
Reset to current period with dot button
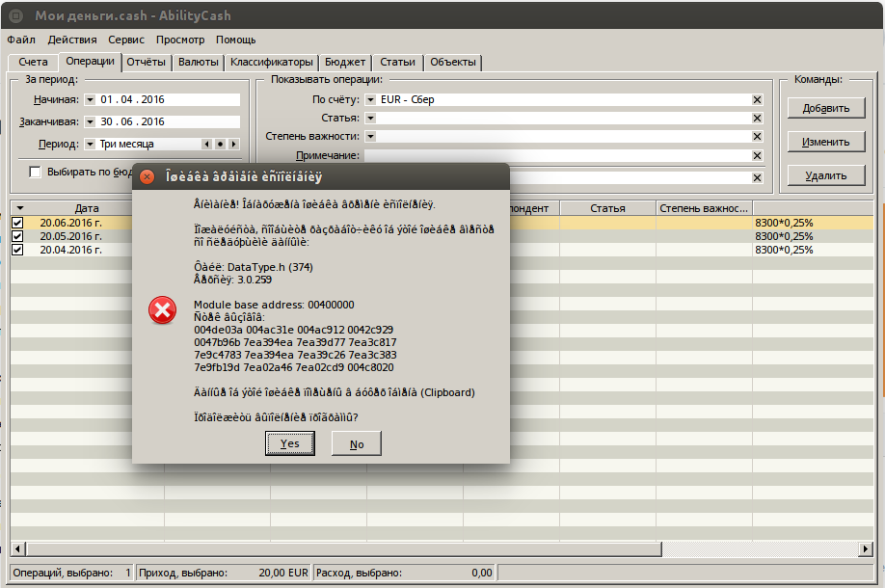tap(219, 145)
